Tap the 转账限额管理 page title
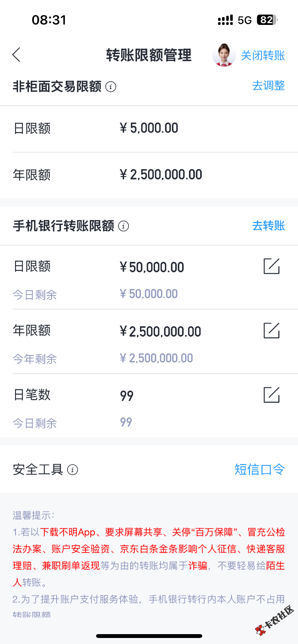298x644 pixels. tap(149, 55)
